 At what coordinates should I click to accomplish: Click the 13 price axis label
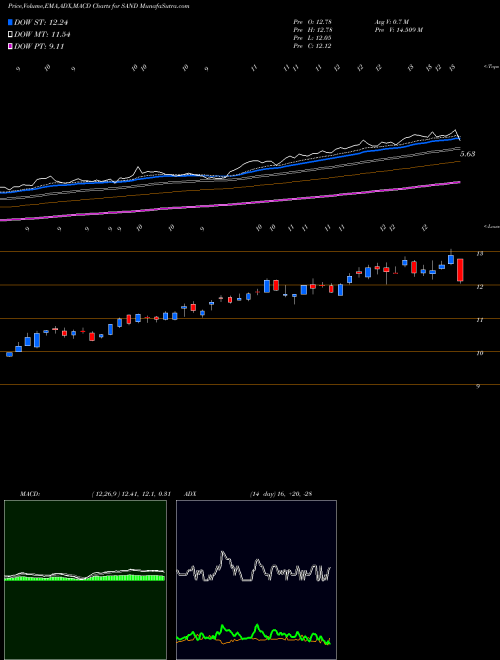pyautogui.click(x=479, y=254)
